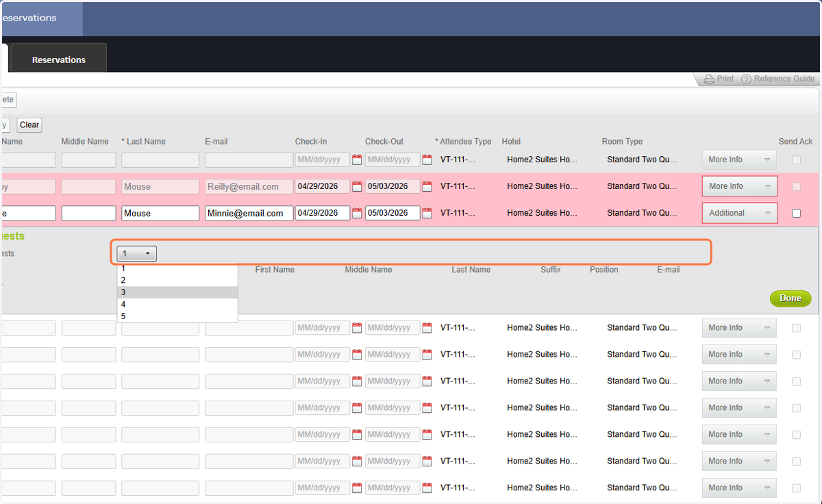The image size is (822, 504).
Task: Tick Send Ack checkbox in Reilly's row
Action: click(796, 186)
